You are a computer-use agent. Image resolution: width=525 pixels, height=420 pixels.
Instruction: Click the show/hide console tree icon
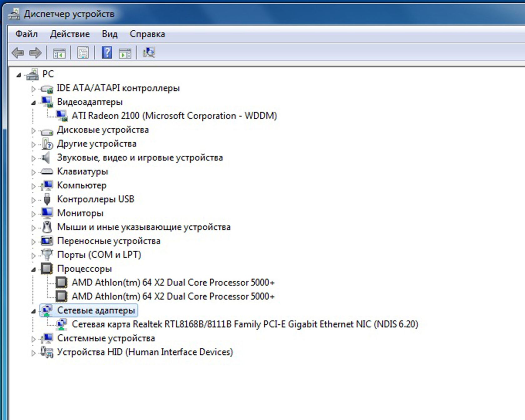pyautogui.click(x=59, y=53)
